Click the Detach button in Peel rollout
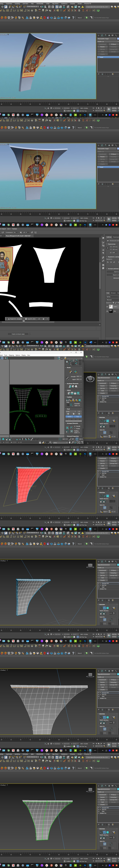 [70, 417]
